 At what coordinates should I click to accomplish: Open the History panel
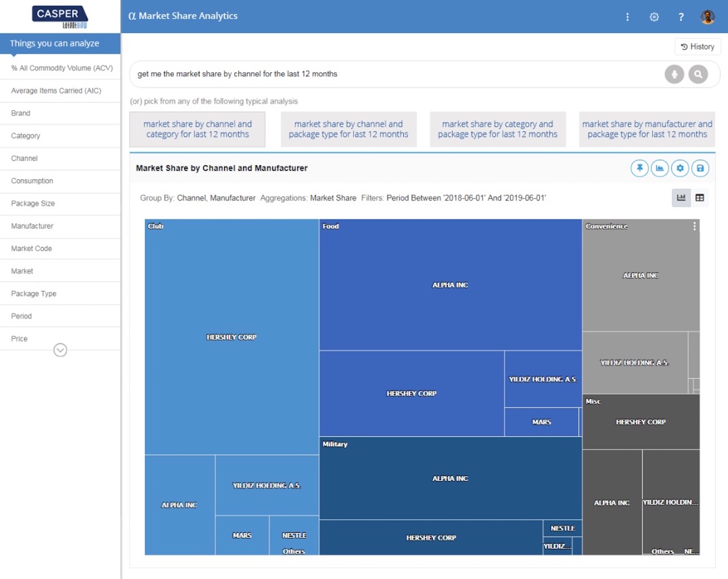[697, 47]
